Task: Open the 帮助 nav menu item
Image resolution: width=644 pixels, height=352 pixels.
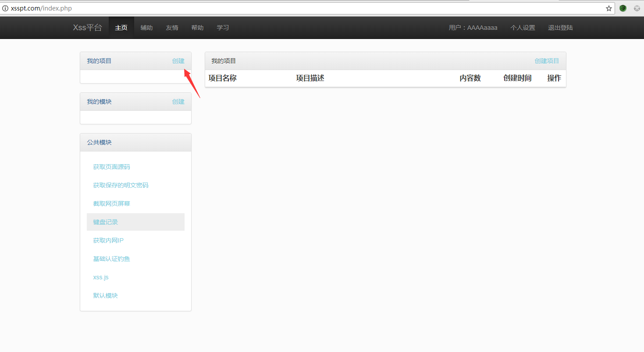Action: pos(197,28)
